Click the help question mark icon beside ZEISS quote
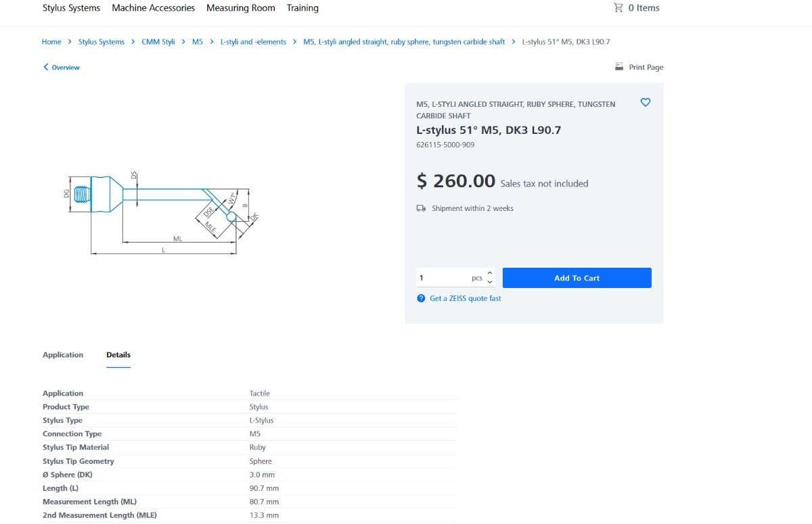Viewport: 812px width, 524px height. [421, 298]
